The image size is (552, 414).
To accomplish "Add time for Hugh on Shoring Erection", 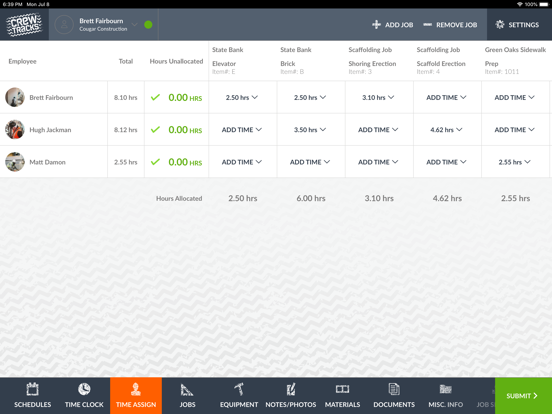I will tap(378, 130).
